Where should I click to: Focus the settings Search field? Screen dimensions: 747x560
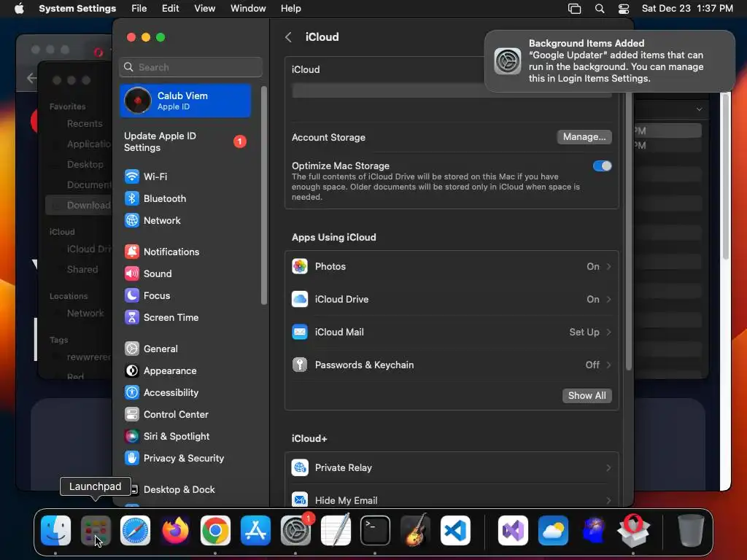(x=190, y=67)
